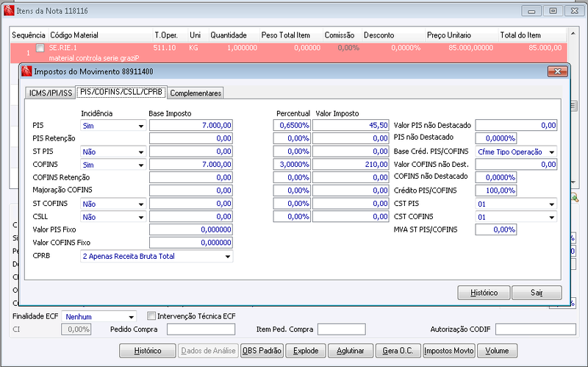Click the Itens da Nota window icon
The width and height of the screenshot is (588, 367).
click(x=9, y=10)
